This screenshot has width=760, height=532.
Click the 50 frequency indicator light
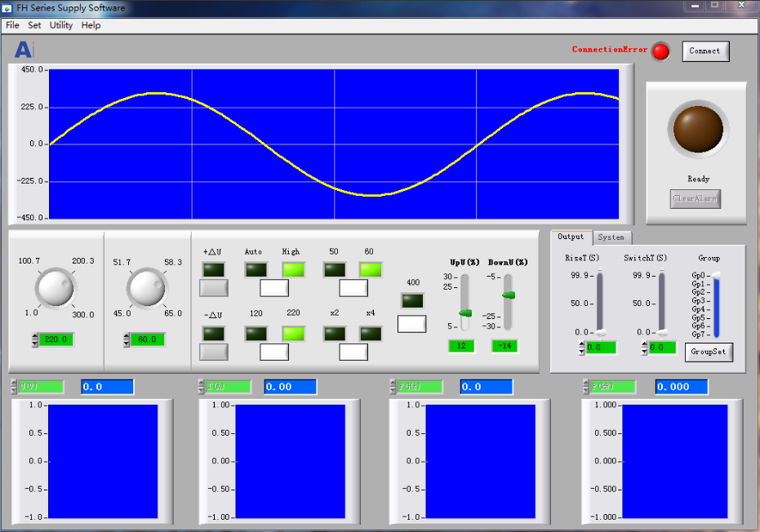pos(335,270)
